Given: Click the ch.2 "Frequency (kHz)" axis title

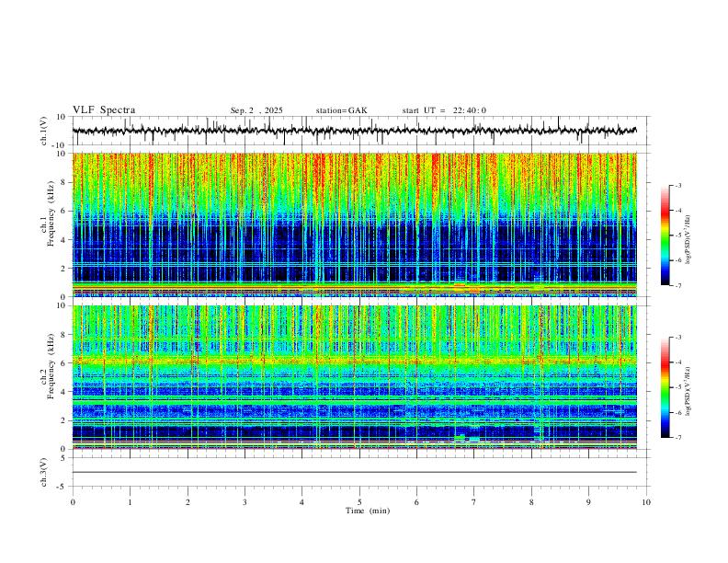Looking at the screenshot, I should tap(51, 366).
